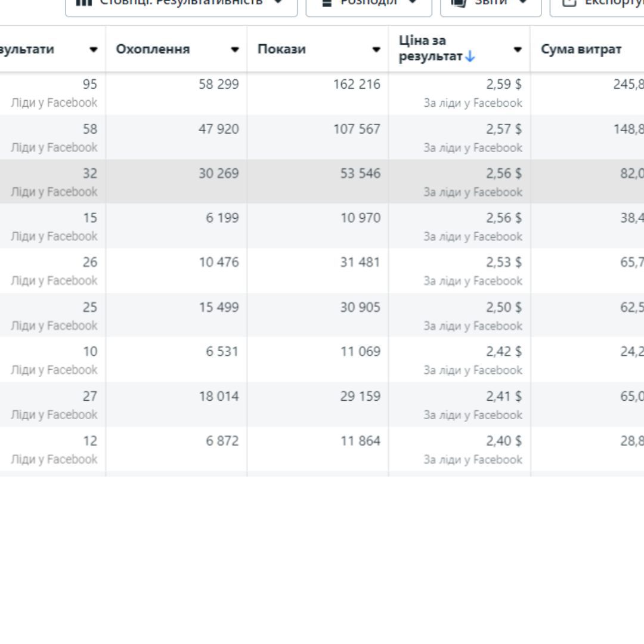The image size is (644, 644).
Task: Select the row with 162 216 impressions
Action: 322,93
